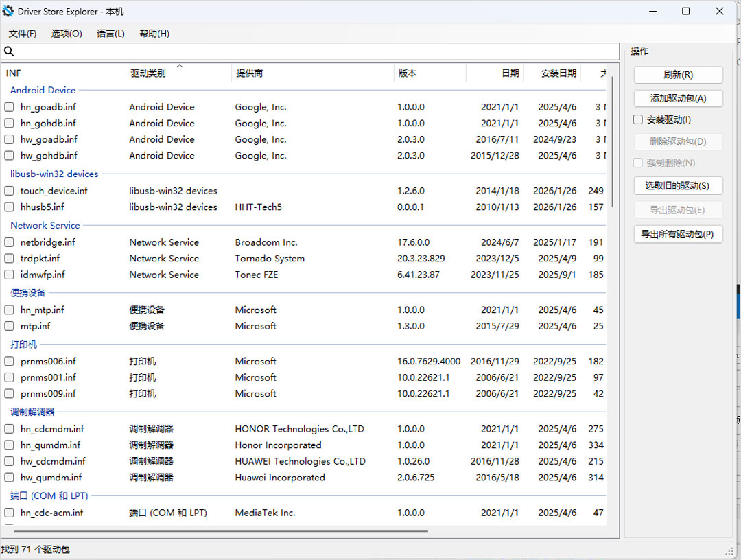
Task: Open the 选项(O) menu
Action: [x=67, y=34]
